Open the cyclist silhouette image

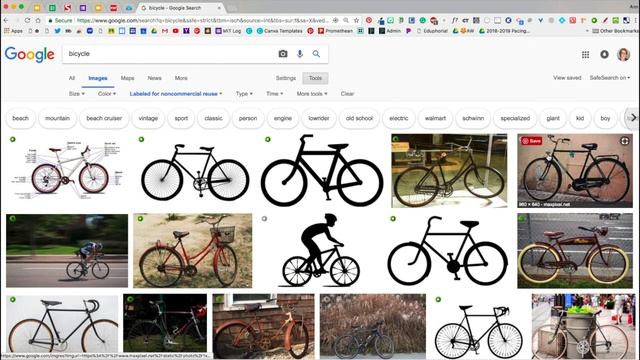[320, 250]
